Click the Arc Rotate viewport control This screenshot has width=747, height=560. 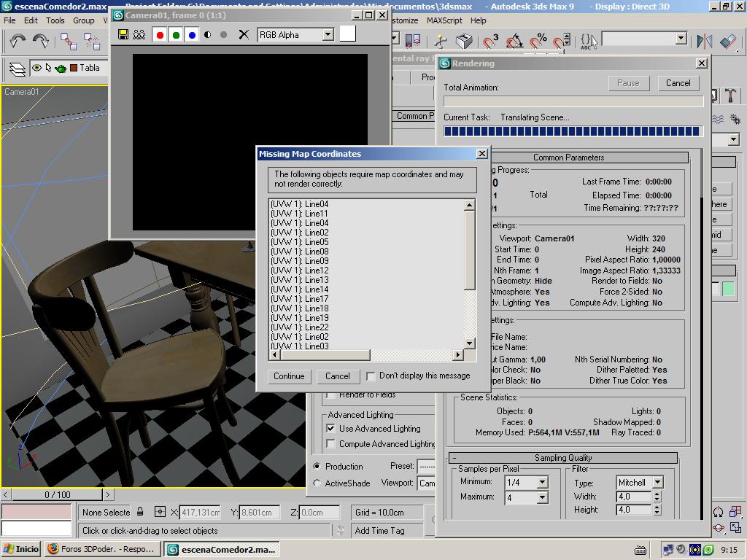[x=719, y=527]
